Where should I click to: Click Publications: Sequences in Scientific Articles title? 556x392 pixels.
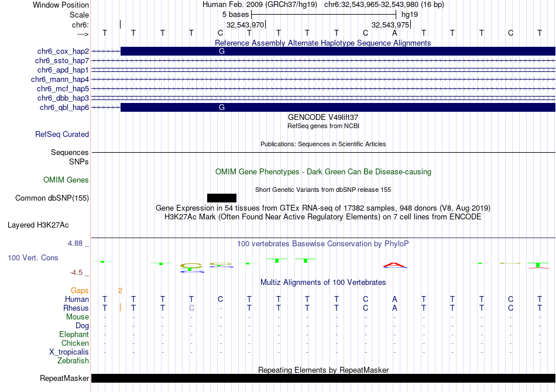[x=323, y=144]
